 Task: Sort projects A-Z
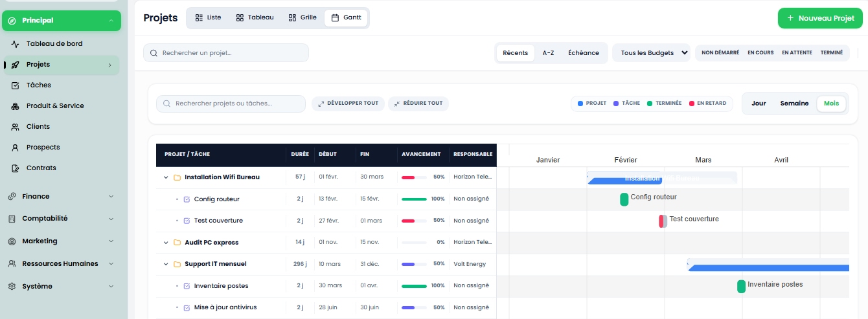point(548,53)
